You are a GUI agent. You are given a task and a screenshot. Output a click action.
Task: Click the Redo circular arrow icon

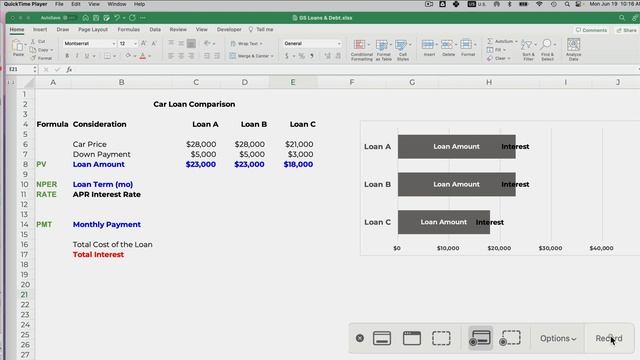point(132,18)
